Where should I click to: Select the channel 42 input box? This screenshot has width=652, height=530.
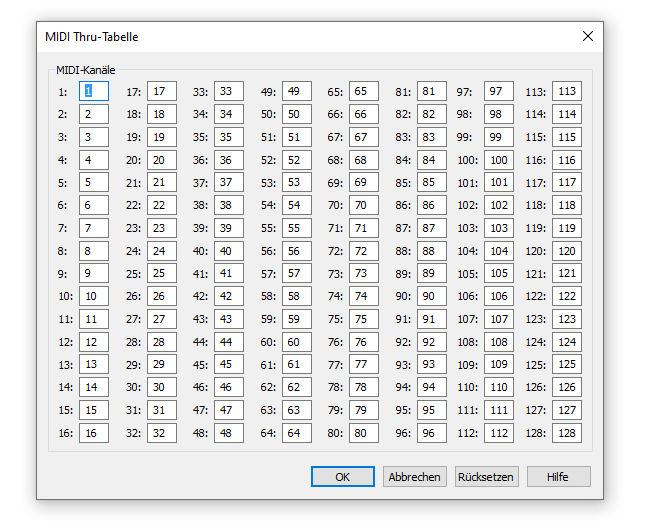[229, 296]
